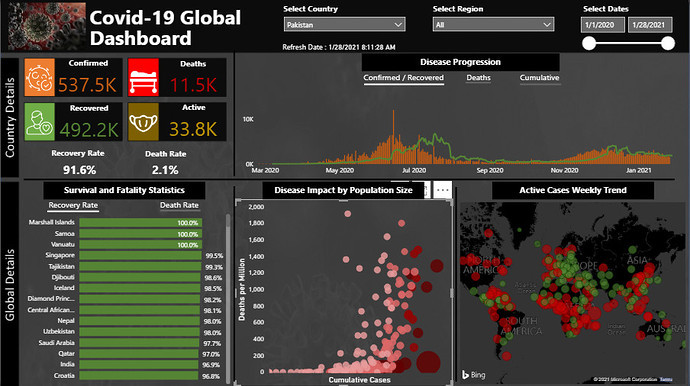The height and width of the screenshot is (386, 690).
Task: Click the left handle of date slider
Action: 589,43
